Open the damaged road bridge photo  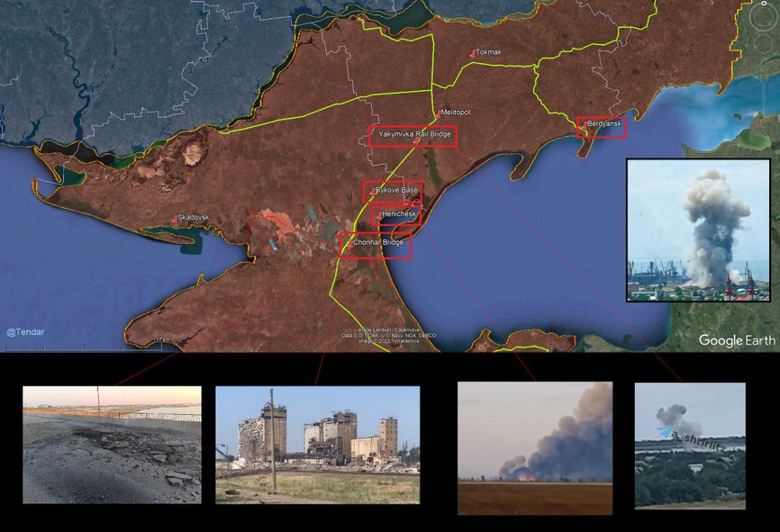112,445
